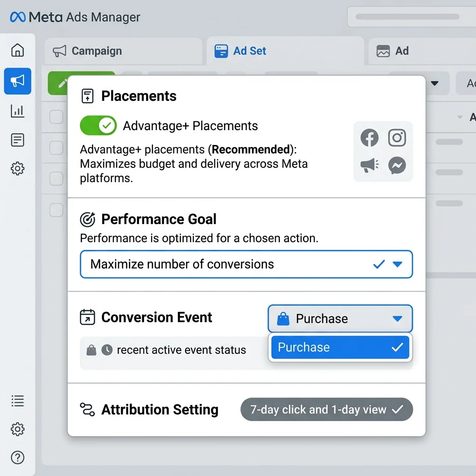Click the Ad Set tab window icon
This screenshot has width=476, height=476.
[x=221, y=51]
